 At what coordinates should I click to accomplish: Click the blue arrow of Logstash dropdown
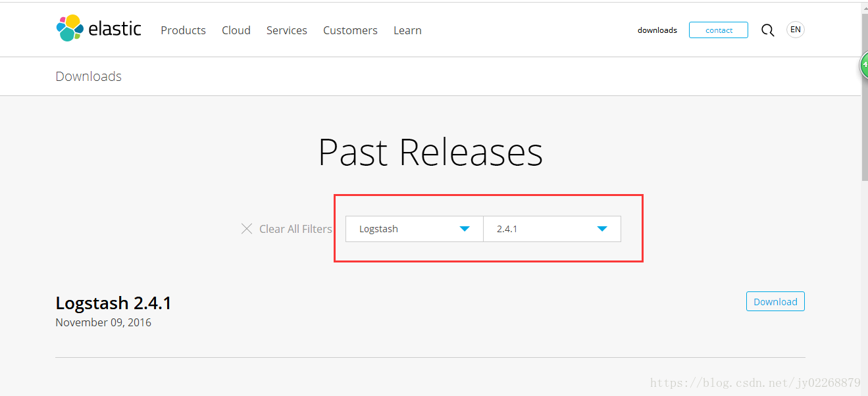[x=465, y=229]
